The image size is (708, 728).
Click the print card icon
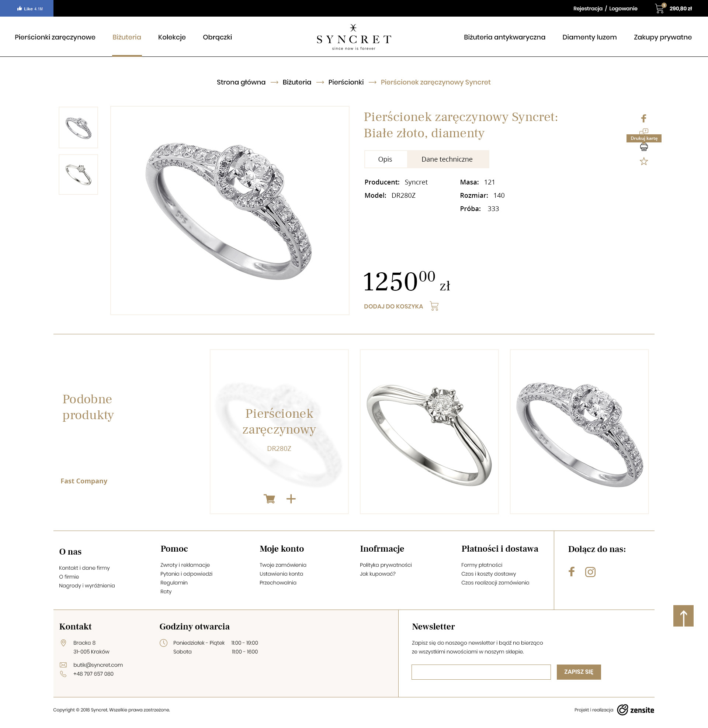[x=644, y=147]
